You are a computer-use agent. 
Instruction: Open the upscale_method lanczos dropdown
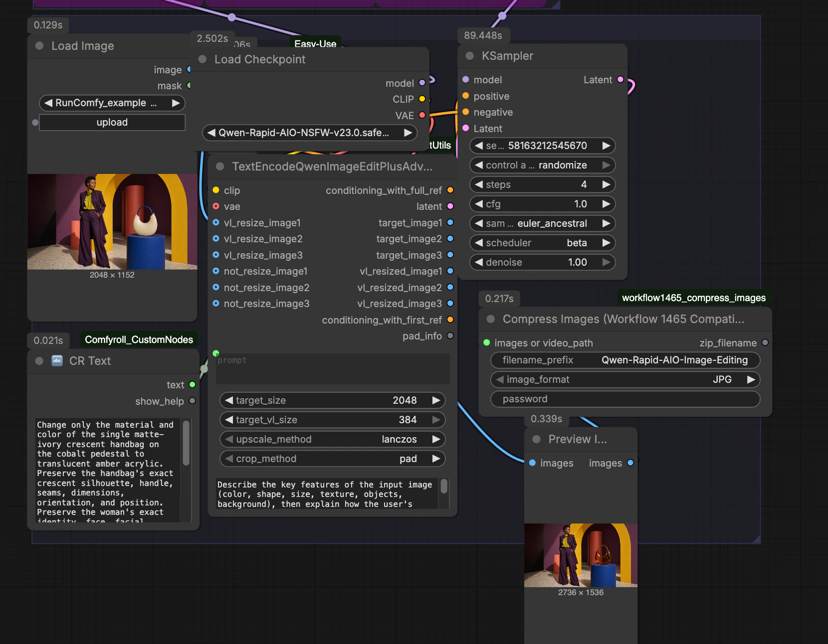[x=333, y=439]
